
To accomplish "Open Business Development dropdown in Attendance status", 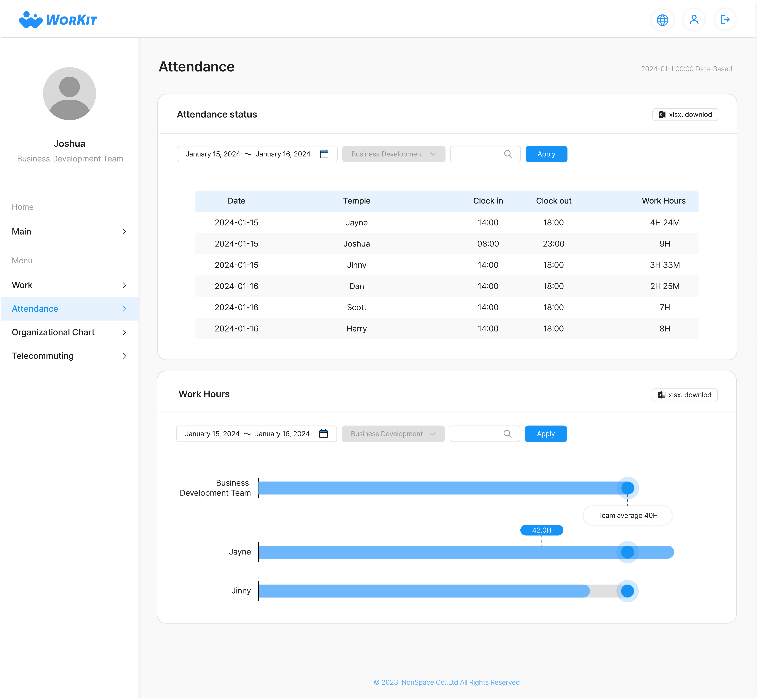I will [393, 154].
